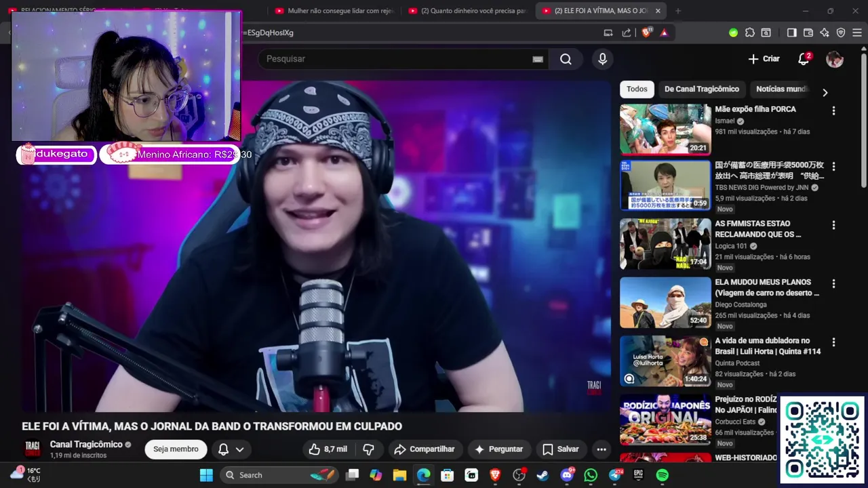Open Leo AI sparkle icon
Screen dimensions: 868x488
824,33
